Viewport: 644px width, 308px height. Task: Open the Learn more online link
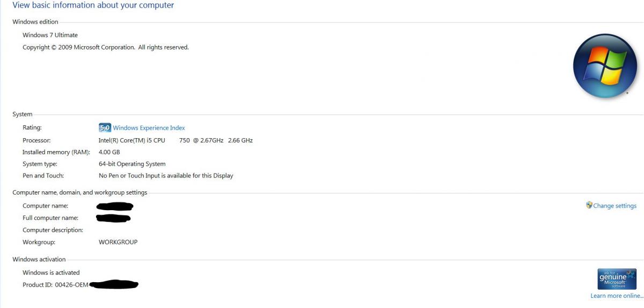(x=617, y=296)
